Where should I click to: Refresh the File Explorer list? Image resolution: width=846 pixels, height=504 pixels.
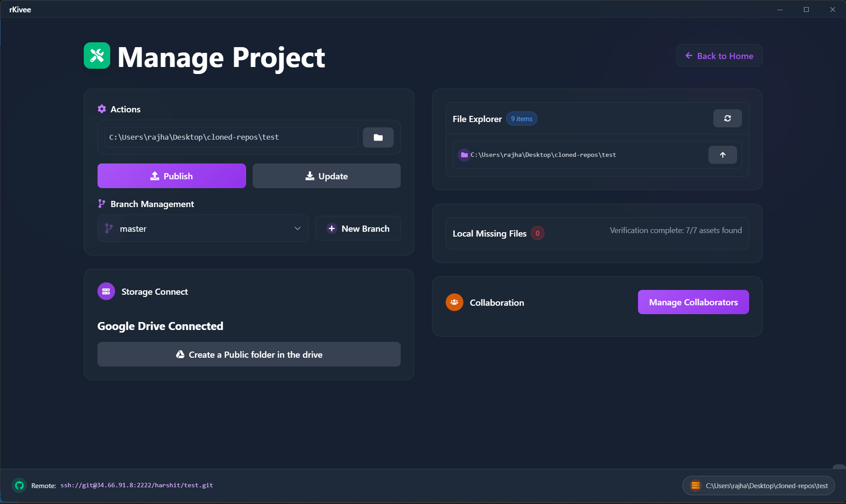point(727,119)
